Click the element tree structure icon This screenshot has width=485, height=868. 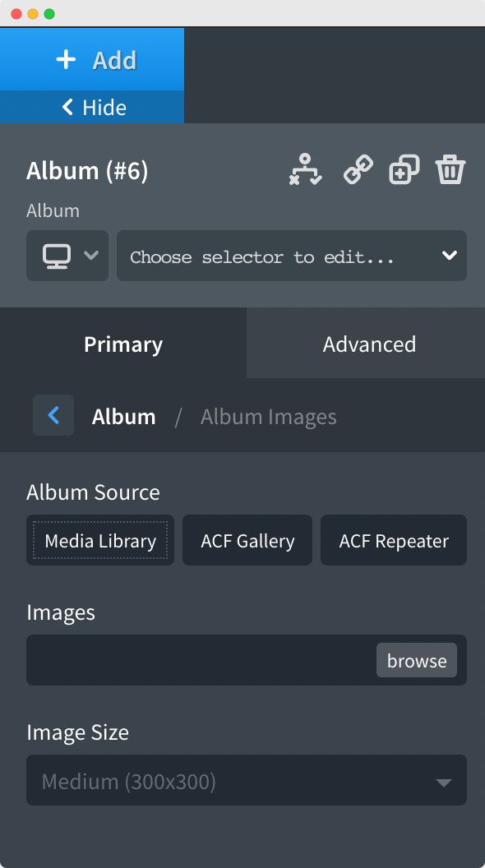pos(305,170)
